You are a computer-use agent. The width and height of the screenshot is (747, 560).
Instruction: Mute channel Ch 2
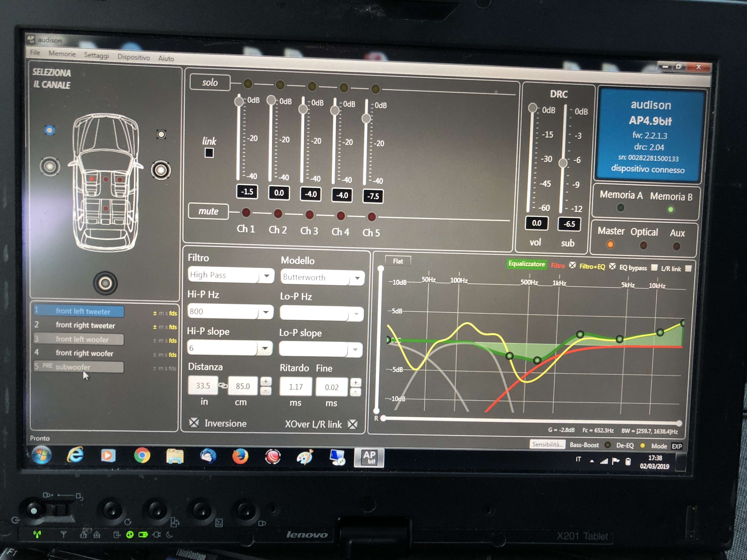pyautogui.click(x=278, y=213)
